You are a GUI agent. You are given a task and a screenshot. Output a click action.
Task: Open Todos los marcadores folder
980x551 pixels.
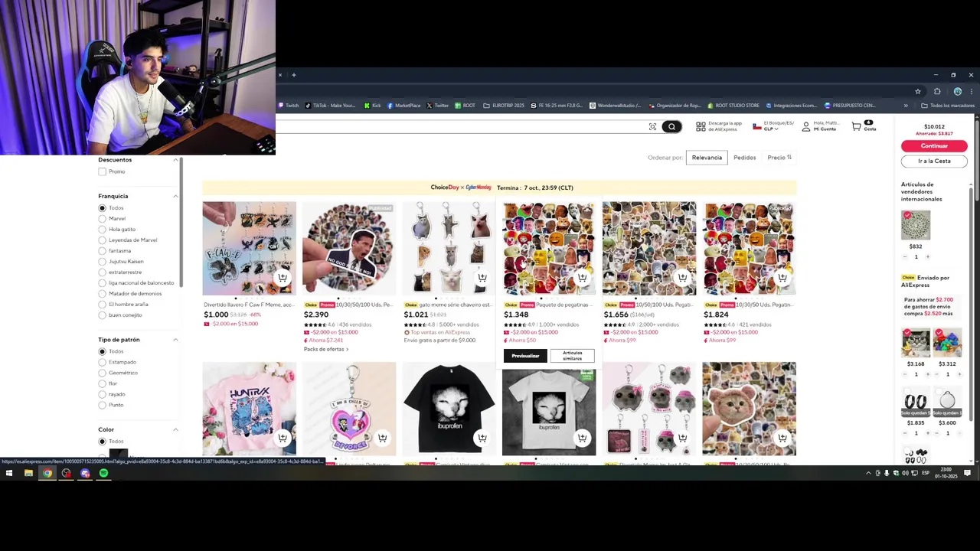click(x=947, y=106)
